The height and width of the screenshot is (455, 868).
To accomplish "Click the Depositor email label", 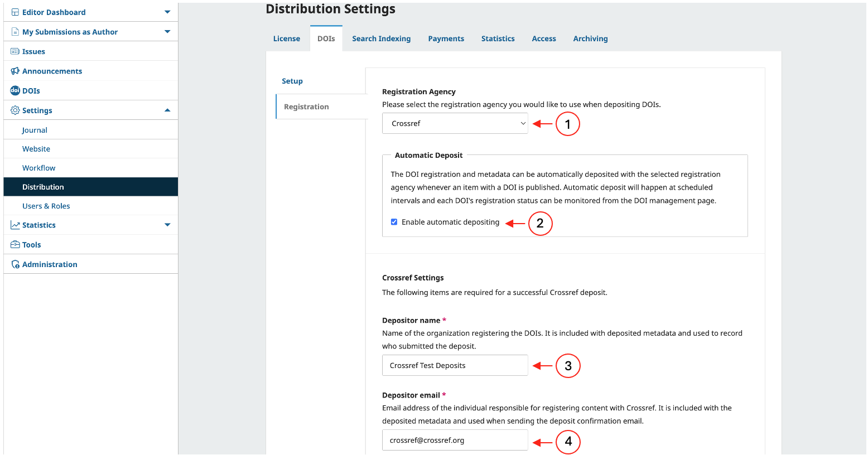I will click(x=411, y=395).
